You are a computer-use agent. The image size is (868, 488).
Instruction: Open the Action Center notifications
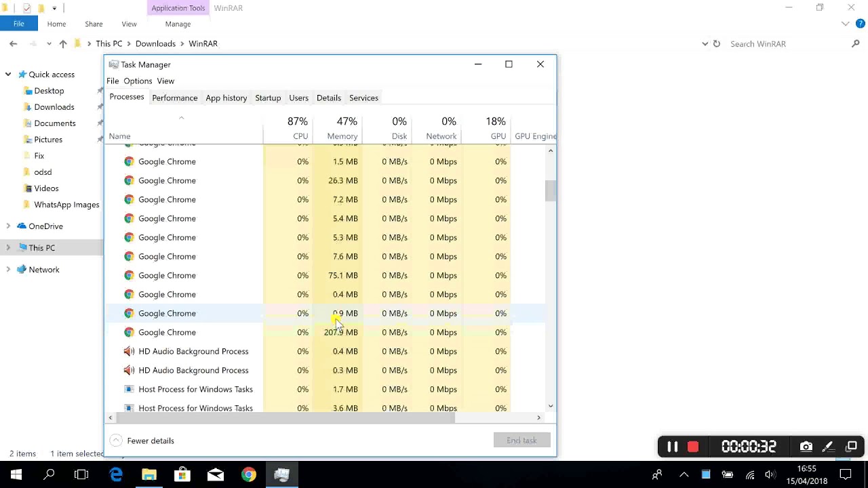tap(845, 474)
